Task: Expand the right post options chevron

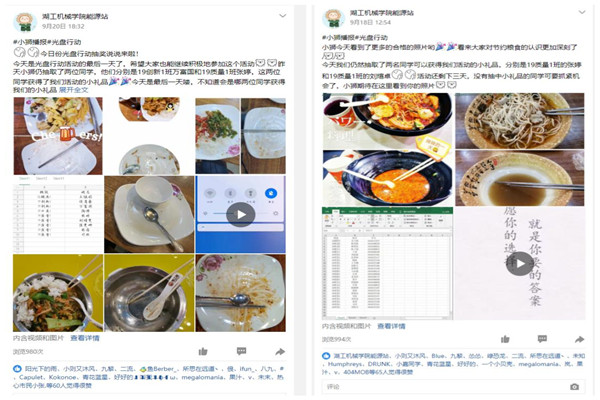Action: point(582,12)
